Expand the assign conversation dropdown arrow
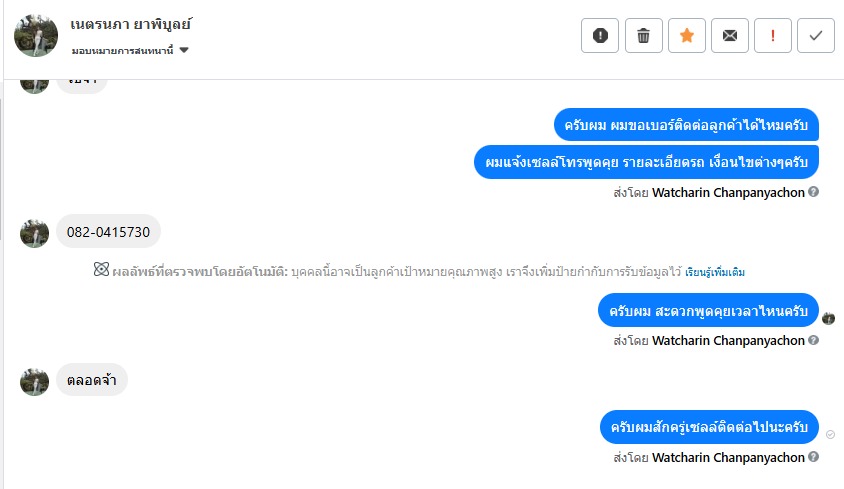The image size is (844, 489). click(x=185, y=50)
